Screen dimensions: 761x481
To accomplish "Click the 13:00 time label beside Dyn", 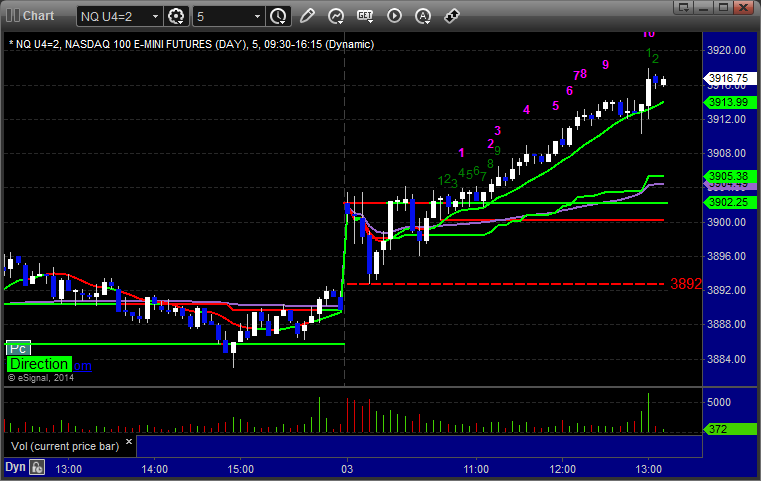I will tap(68, 469).
